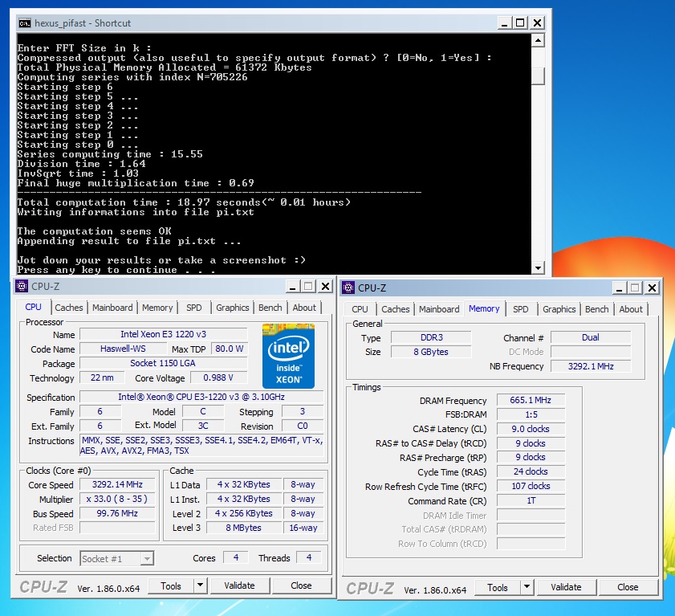The image size is (675, 616).
Task: Open Caches tab in right CPU-Z window
Action: [x=396, y=309]
